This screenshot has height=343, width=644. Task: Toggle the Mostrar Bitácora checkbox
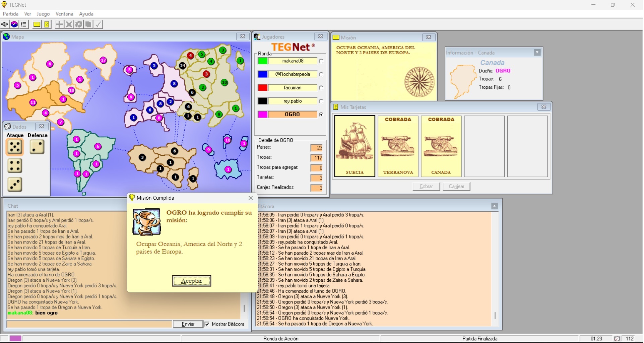coord(207,324)
